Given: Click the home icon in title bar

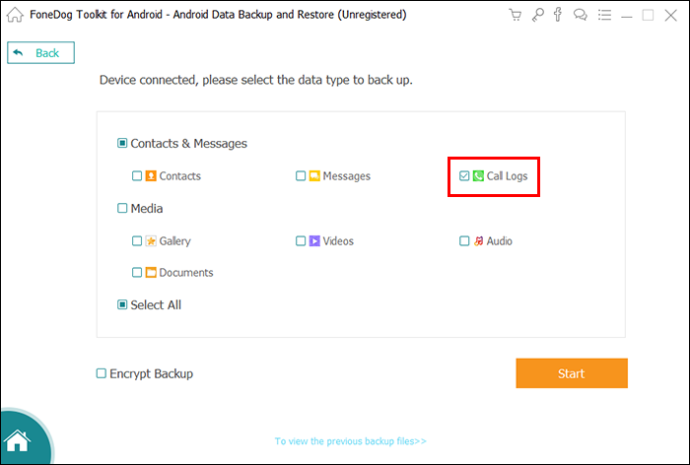Looking at the screenshot, I should (15, 15).
